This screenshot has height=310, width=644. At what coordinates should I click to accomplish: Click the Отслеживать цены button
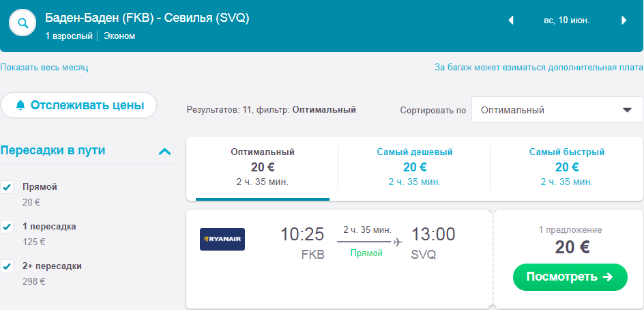click(x=79, y=105)
